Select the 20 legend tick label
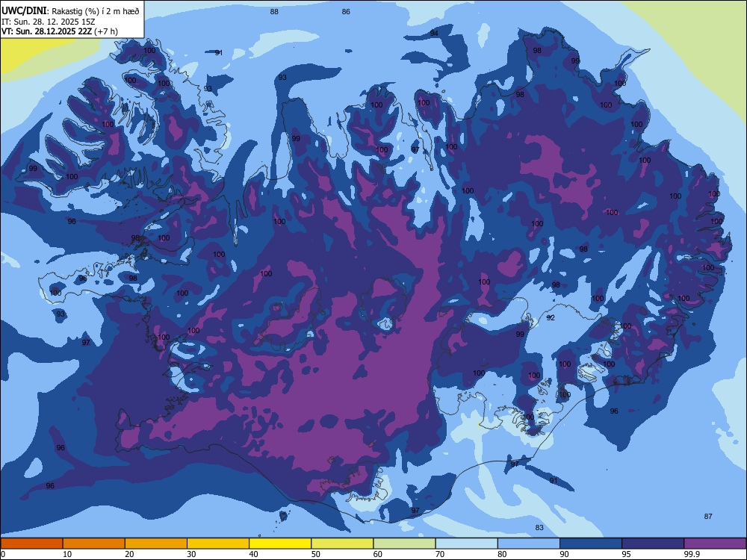 [x=129, y=554]
